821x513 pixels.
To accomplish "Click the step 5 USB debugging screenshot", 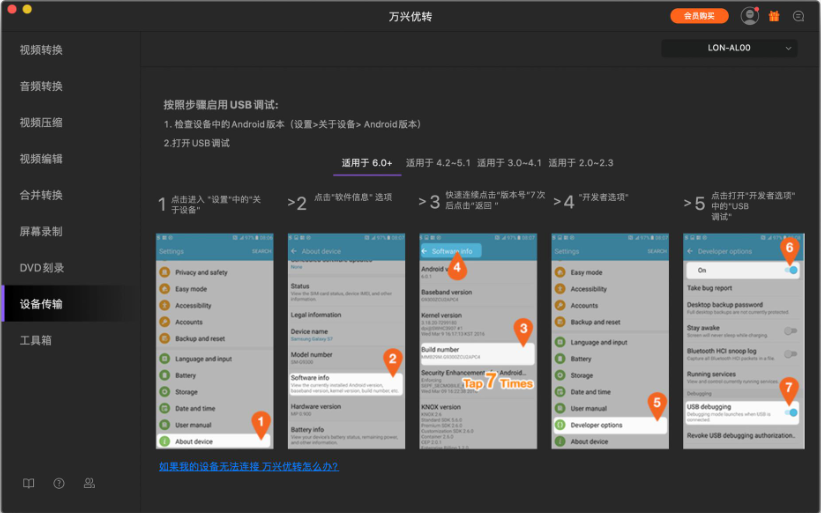I will [x=744, y=341].
